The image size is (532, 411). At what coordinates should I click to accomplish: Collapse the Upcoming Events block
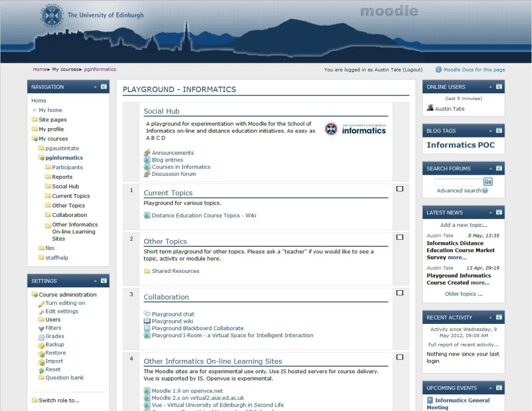tap(490, 388)
